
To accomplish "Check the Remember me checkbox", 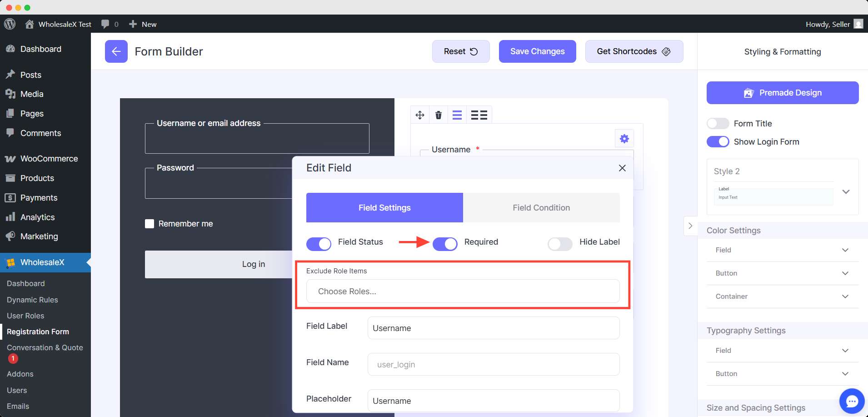I will click(x=150, y=224).
